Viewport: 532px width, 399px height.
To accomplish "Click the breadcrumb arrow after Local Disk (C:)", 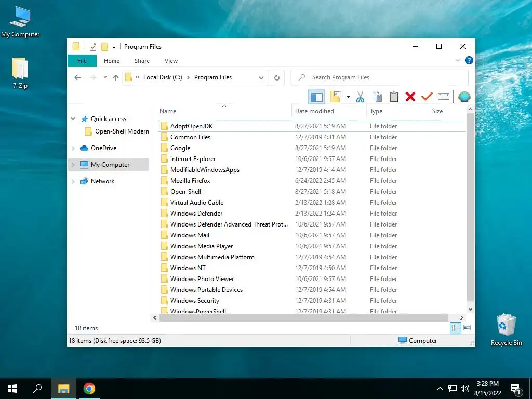I will click(188, 77).
